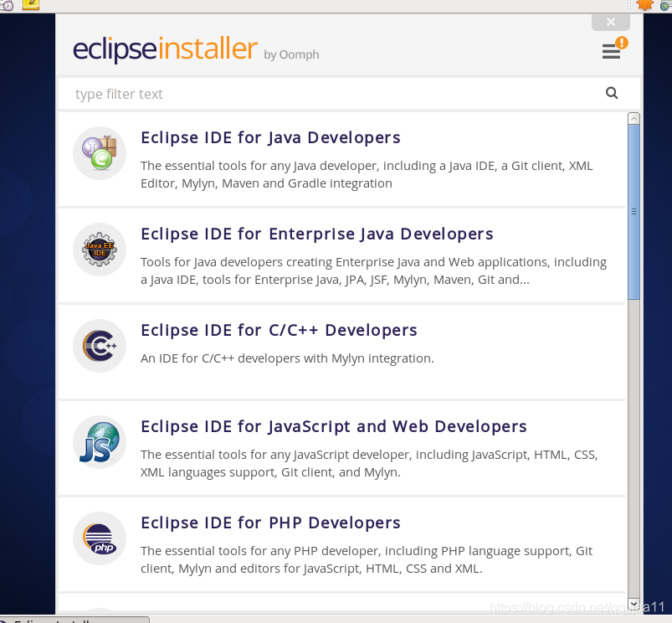Choose Eclipse IDE for PHP Developers
Viewport: 672px width, 623px height.
coord(269,522)
